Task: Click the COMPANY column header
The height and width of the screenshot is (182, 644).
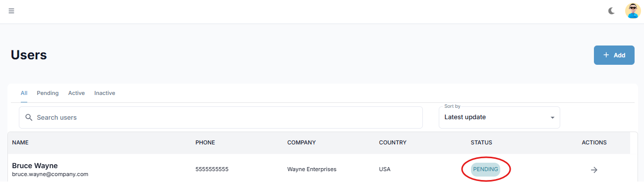Action: click(301, 142)
